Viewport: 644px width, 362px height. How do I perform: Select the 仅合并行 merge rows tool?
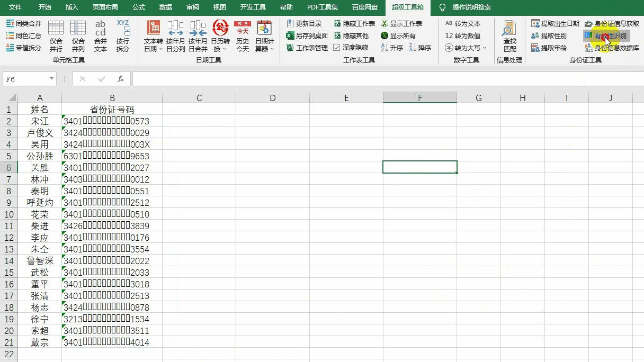[x=56, y=36]
